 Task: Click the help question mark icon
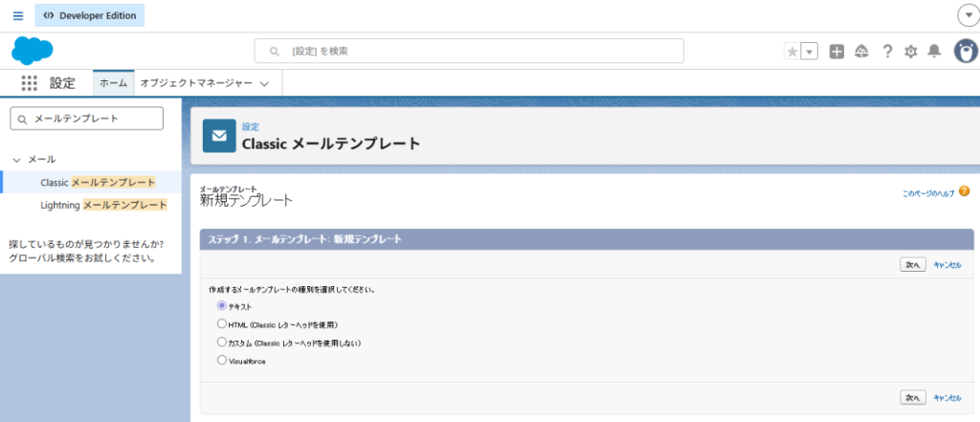point(887,52)
